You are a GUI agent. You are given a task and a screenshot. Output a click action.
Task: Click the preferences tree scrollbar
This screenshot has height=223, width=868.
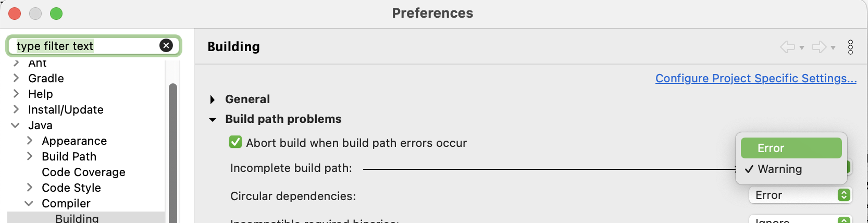[173, 151]
